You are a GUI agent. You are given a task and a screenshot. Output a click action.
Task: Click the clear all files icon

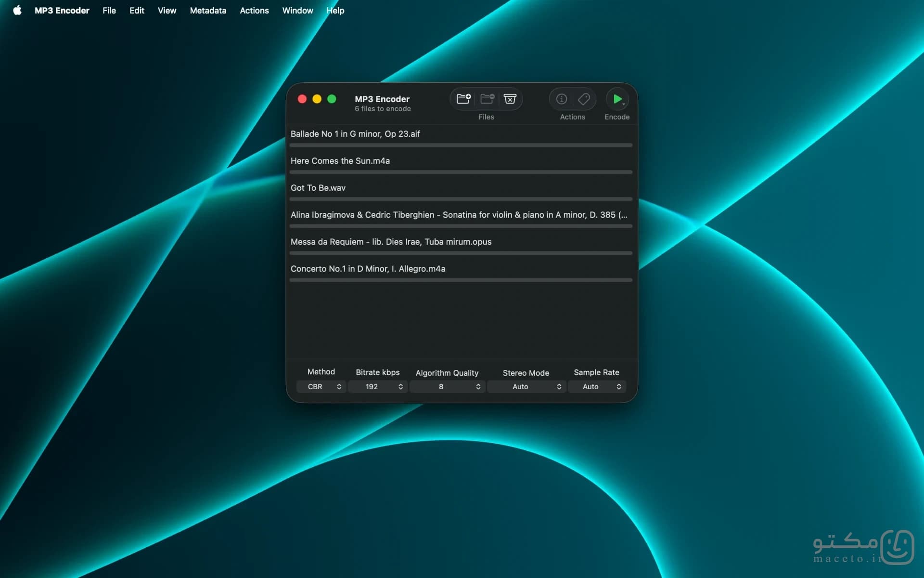coord(510,99)
